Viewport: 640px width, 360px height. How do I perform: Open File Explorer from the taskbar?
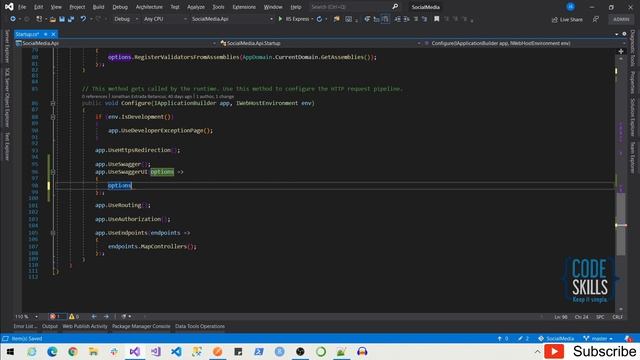coord(93,351)
